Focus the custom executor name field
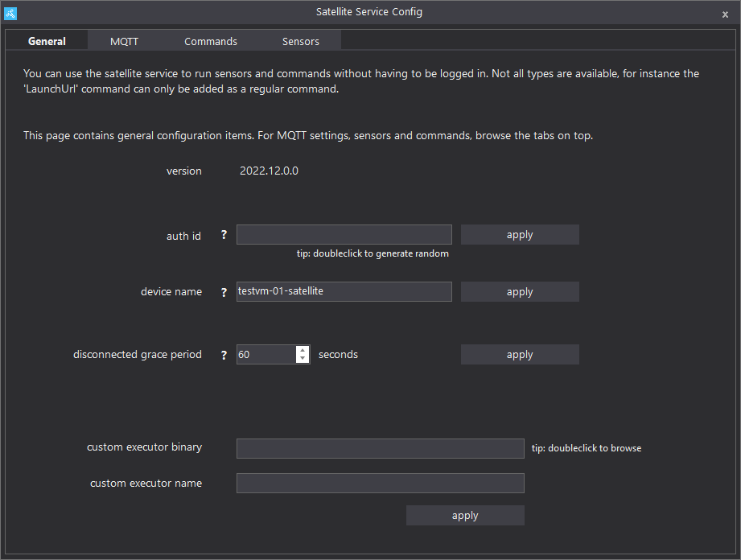 381,483
